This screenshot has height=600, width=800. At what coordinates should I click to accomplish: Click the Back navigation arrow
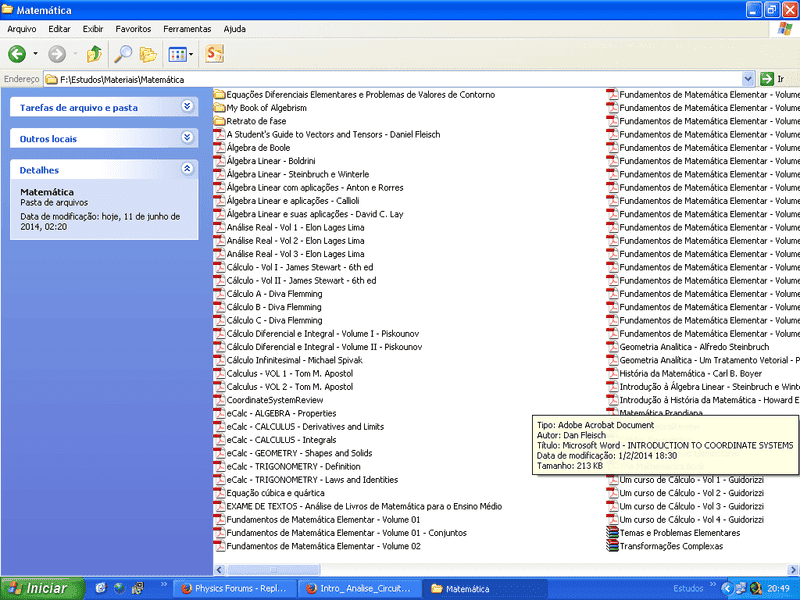coord(17,54)
